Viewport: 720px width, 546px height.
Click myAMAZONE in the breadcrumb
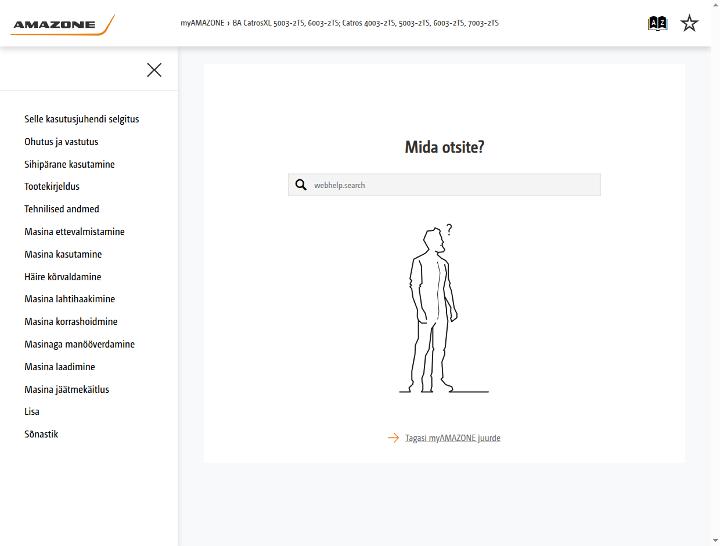point(202,23)
